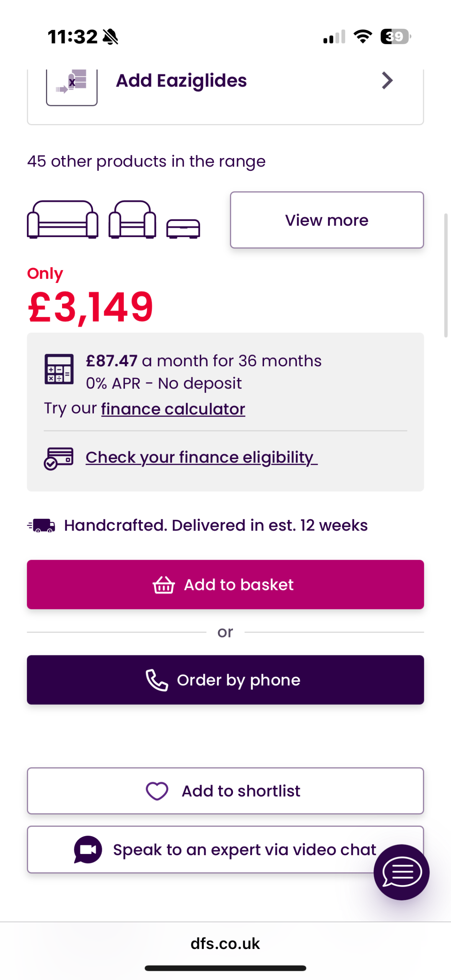Tap the delivery truck icon

pyautogui.click(x=41, y=525)
